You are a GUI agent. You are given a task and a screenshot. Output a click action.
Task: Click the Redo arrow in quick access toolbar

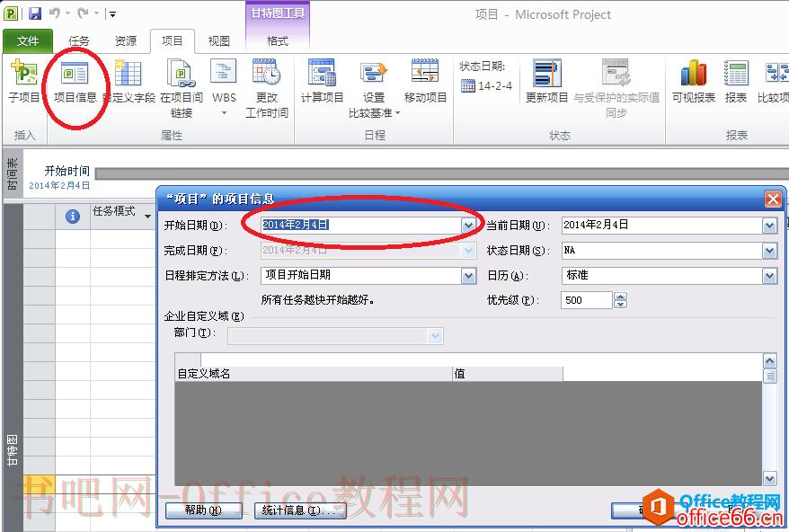point(83,13)
